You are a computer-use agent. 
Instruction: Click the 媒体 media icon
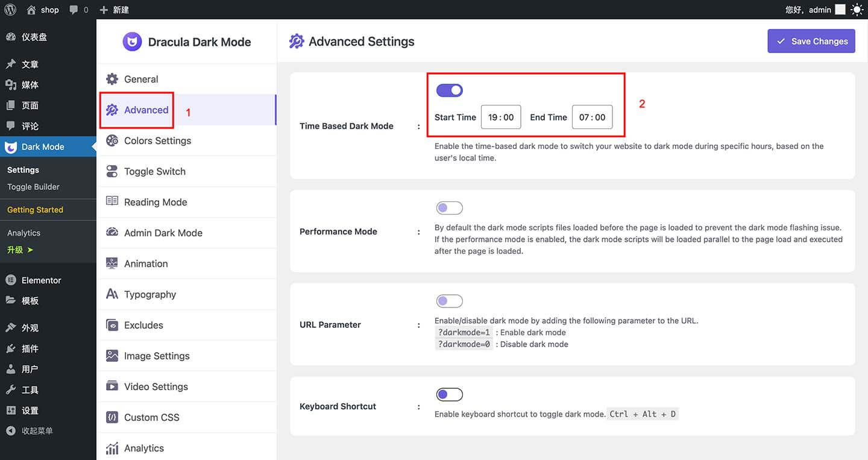pos(10,84)
